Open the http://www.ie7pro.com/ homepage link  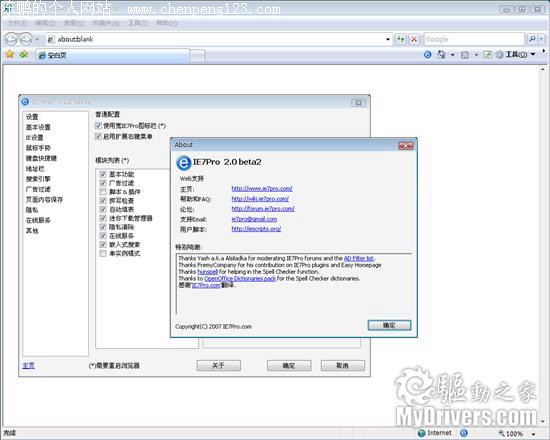click(262, 188)
